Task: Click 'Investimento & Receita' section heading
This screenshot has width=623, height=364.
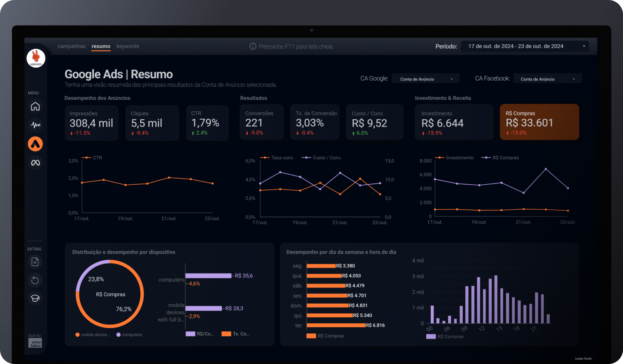Action: tap(443, 98)
